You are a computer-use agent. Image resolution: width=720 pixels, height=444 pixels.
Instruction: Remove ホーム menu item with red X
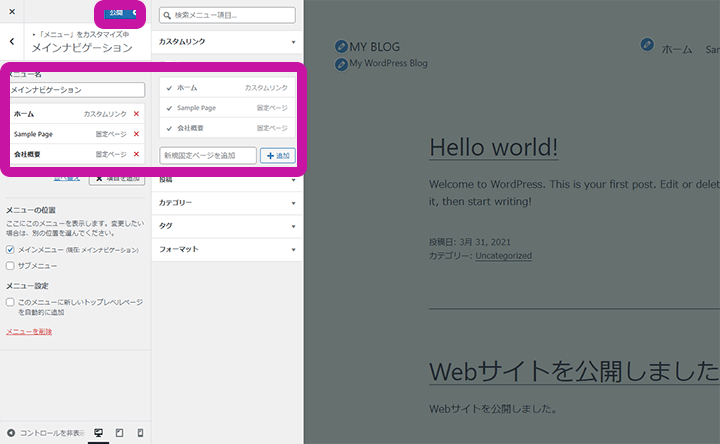pos(136,114)
